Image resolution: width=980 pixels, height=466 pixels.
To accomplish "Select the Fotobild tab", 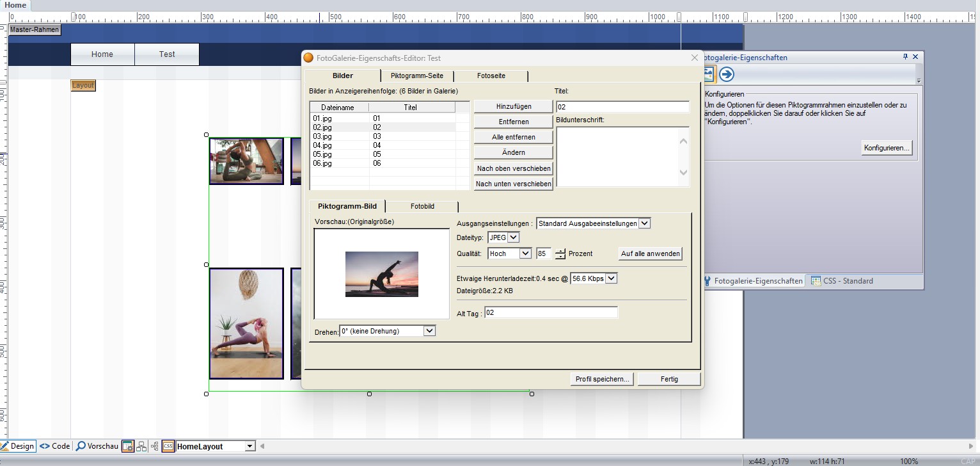I will 422,206.
